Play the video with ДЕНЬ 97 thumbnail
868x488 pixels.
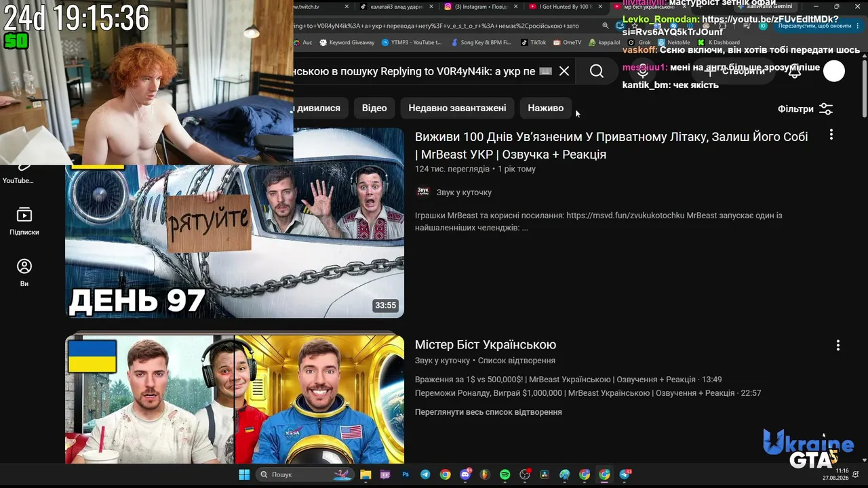235,223
